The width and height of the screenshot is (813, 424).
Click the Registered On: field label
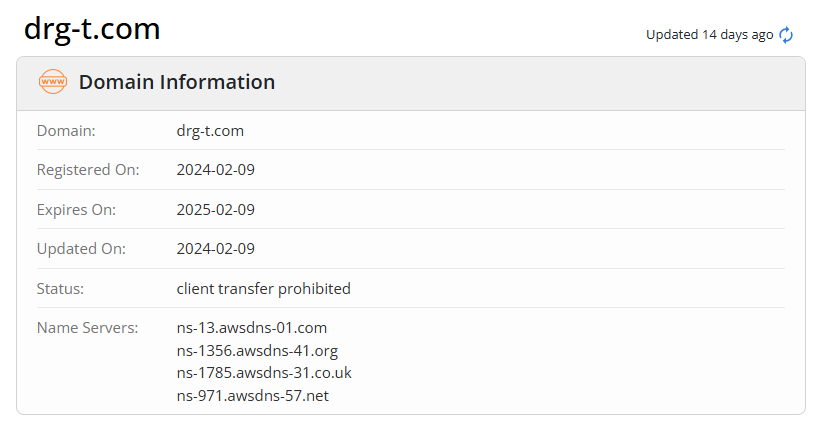pyautogui.click(x=88, y=170)
